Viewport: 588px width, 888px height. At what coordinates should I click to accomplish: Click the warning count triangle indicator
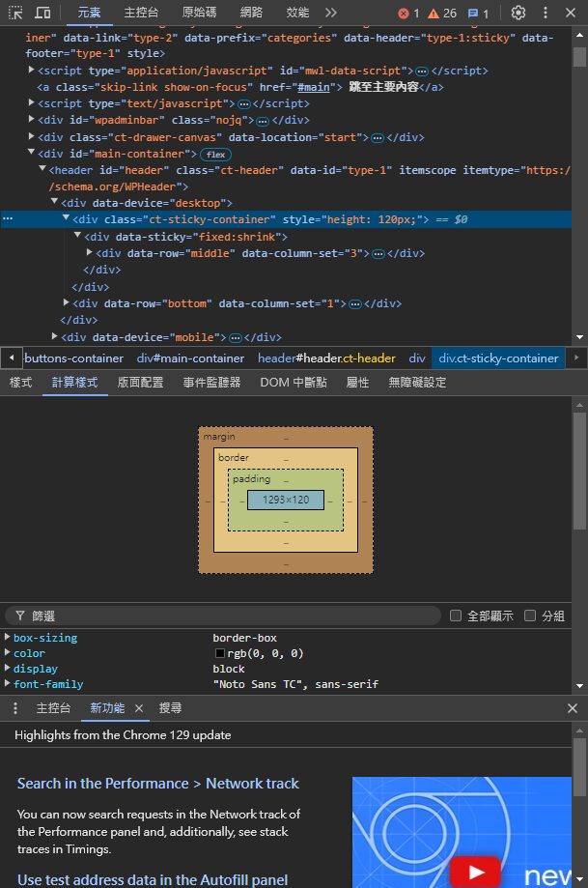tap(442, 13)
